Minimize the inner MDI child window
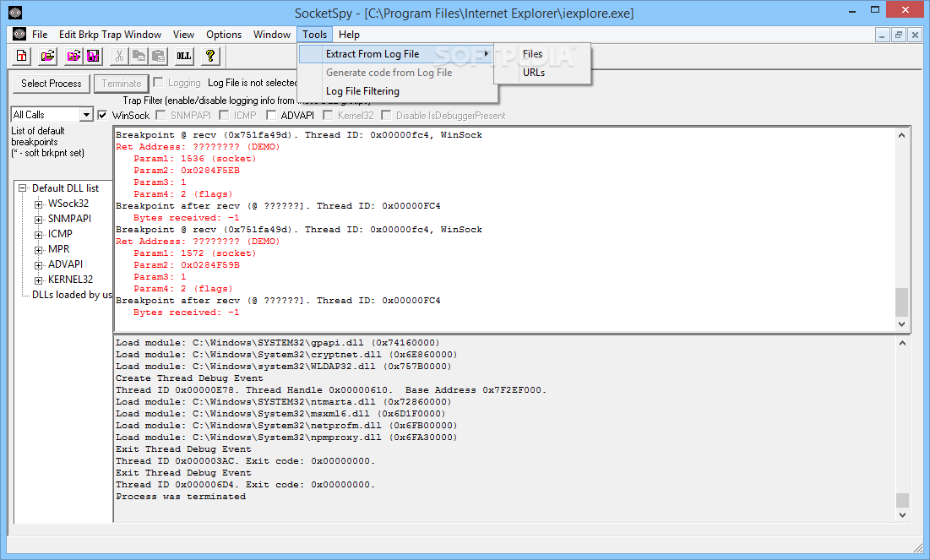930x560 pixels. [x=882, y=35]
